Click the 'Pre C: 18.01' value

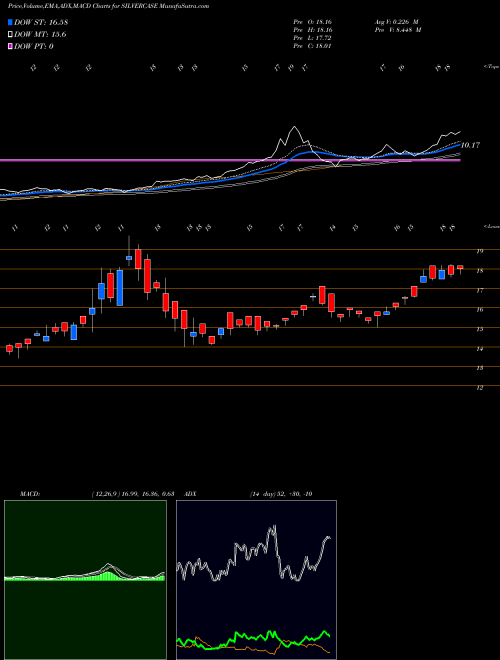(x=313, y=46)
